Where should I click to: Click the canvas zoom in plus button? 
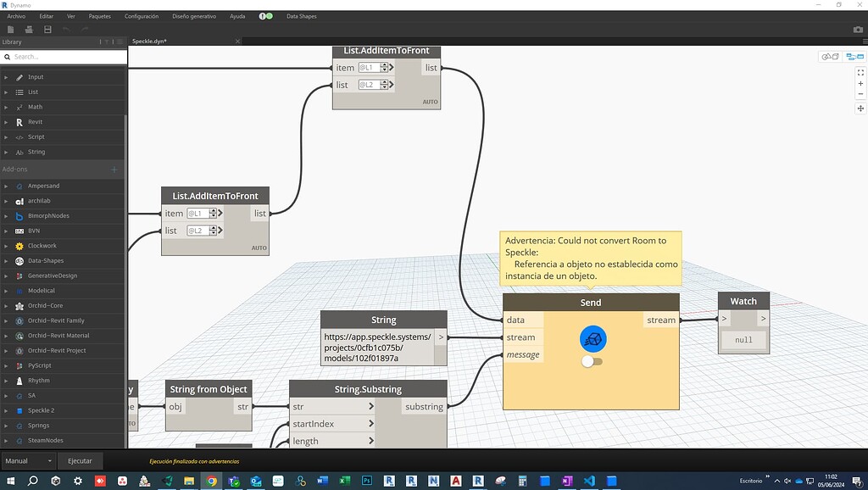coord(860,84)
